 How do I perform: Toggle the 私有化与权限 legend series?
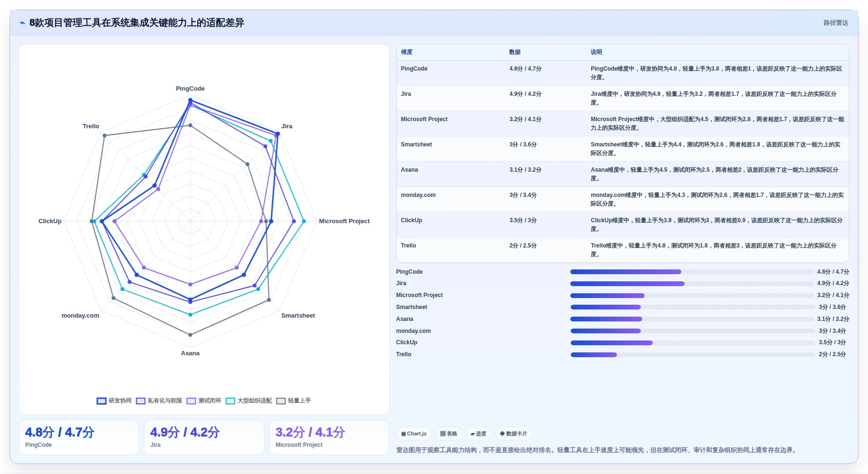pyautogui.click(x=159, y=401)
